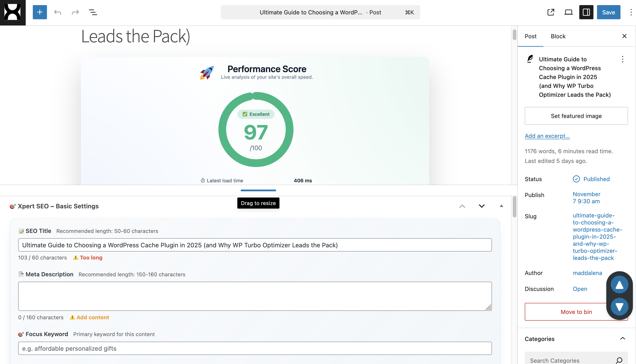Click the 'Too long' warning text

[91, 258]
